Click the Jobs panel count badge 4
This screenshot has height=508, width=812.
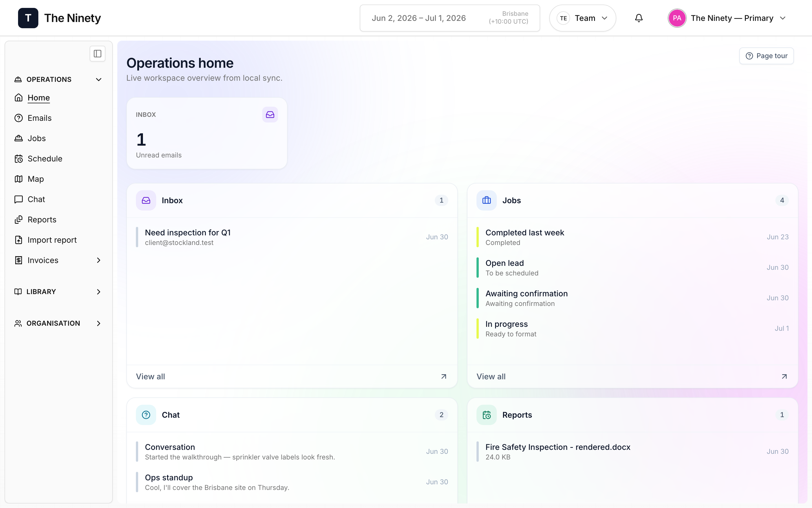pyautogui.click(x=782, y=201)
